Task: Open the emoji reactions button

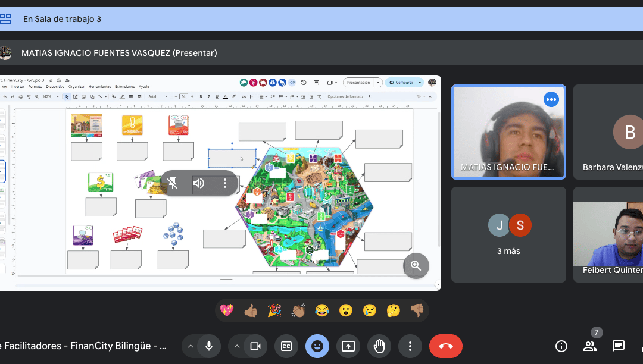Action: click(x=317, y=346)
